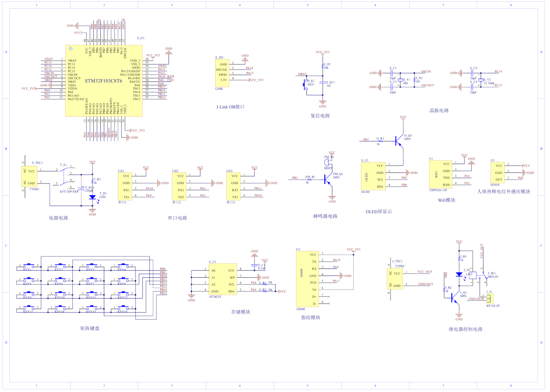This screenshot has width=550, height=392.
Task: Select the '指纹模块' caption
Action: pyautogui.click(x=310, y=317)
